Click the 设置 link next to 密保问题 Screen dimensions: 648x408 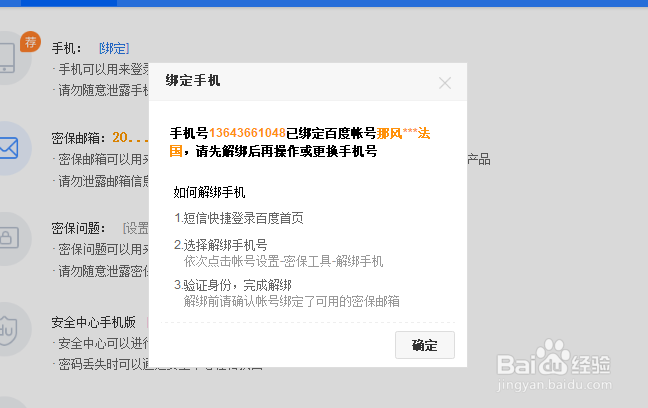pos(136,228)
